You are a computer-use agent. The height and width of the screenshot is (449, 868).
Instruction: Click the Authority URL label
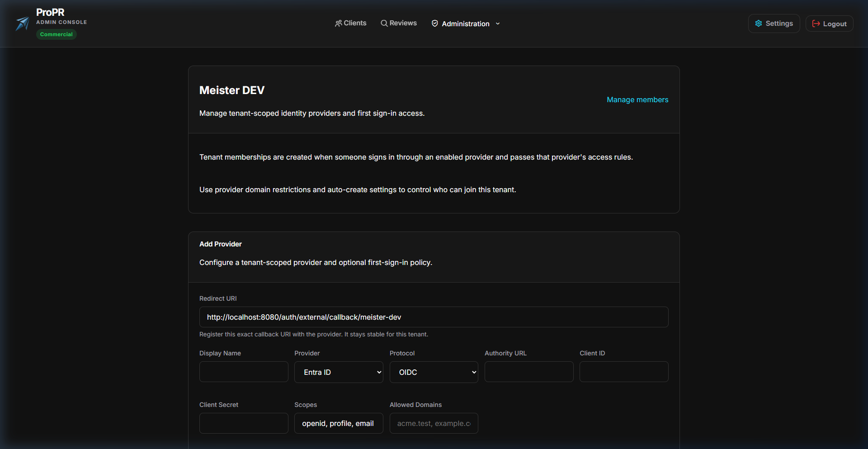pos(505,353)
